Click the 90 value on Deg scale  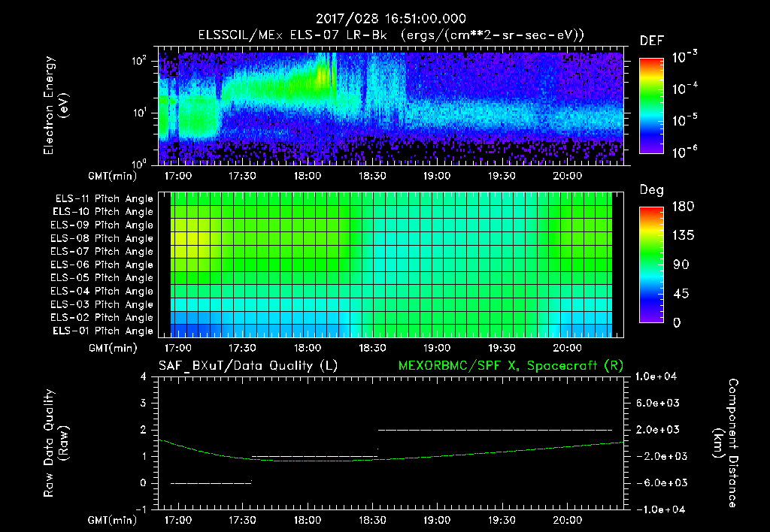pos(681,264)
